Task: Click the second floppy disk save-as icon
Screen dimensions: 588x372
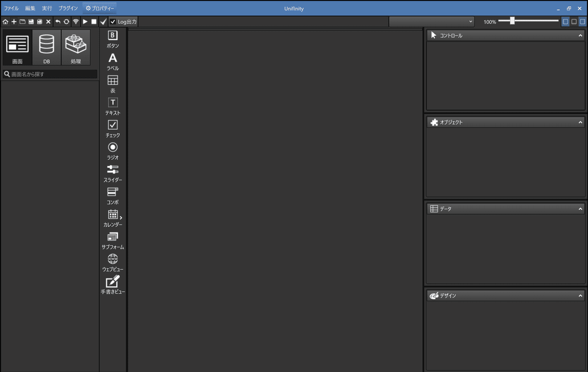Action: [x=40, y=22]
